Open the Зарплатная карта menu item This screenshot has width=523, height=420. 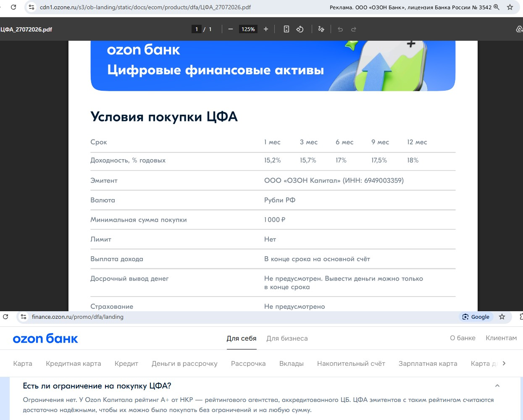[428, 363]
